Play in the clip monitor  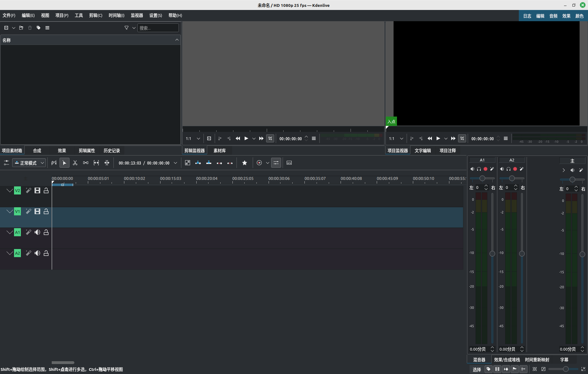pos(246,138)
